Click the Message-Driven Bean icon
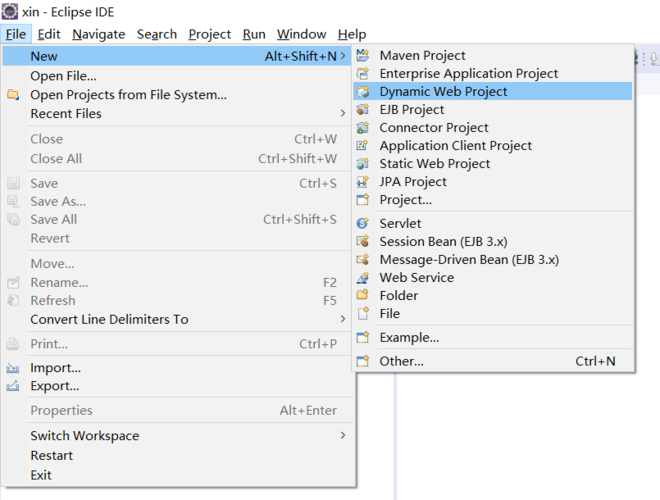 [x=362, y=260]
